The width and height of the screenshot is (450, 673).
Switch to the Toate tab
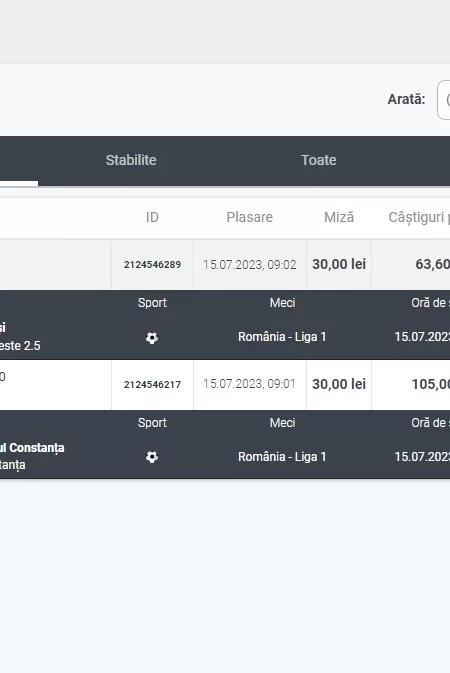tap(319, 160)
